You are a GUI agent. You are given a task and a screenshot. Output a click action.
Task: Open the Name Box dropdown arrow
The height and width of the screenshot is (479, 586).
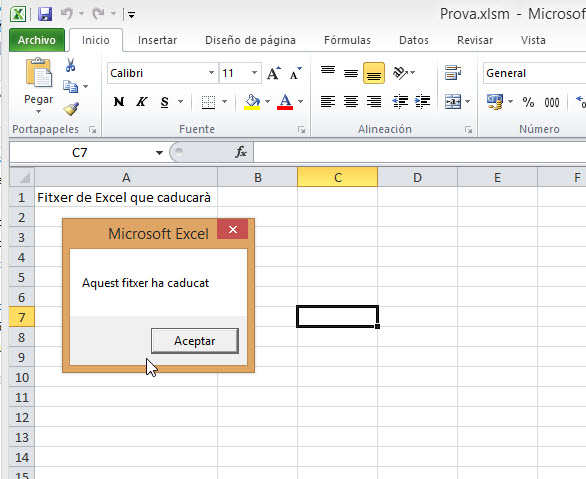point(159,152)
